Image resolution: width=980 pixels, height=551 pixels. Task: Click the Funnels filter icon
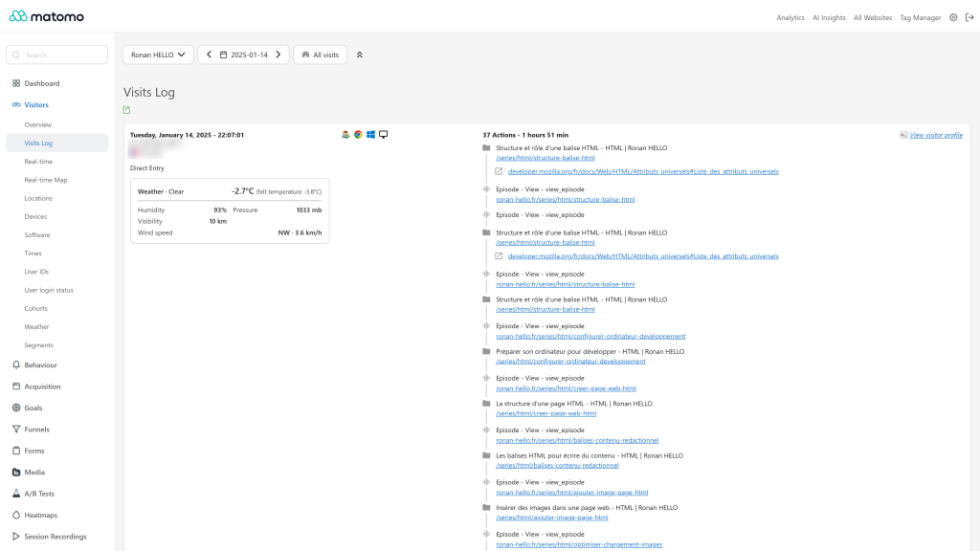pos(16,430)
